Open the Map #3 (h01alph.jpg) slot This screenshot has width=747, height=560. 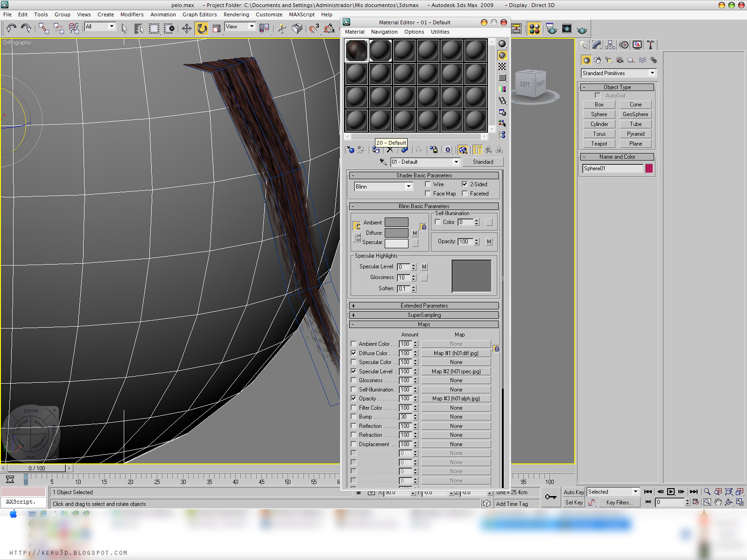coord(456,399)
